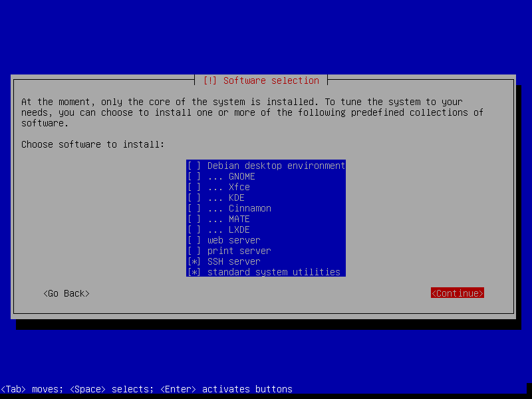Check the LXDE option box
This screenshot has width=532, height=399.
[x=194, y=229]
